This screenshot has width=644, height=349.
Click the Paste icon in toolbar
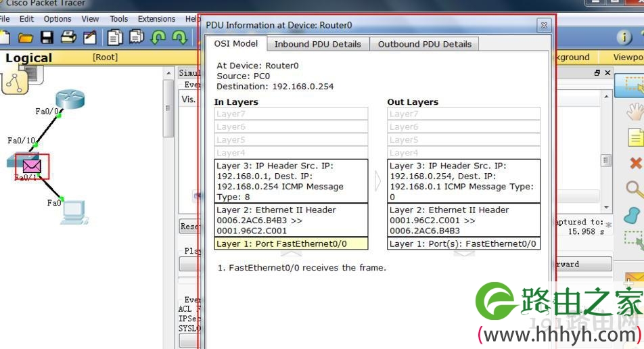click(137, 37)
